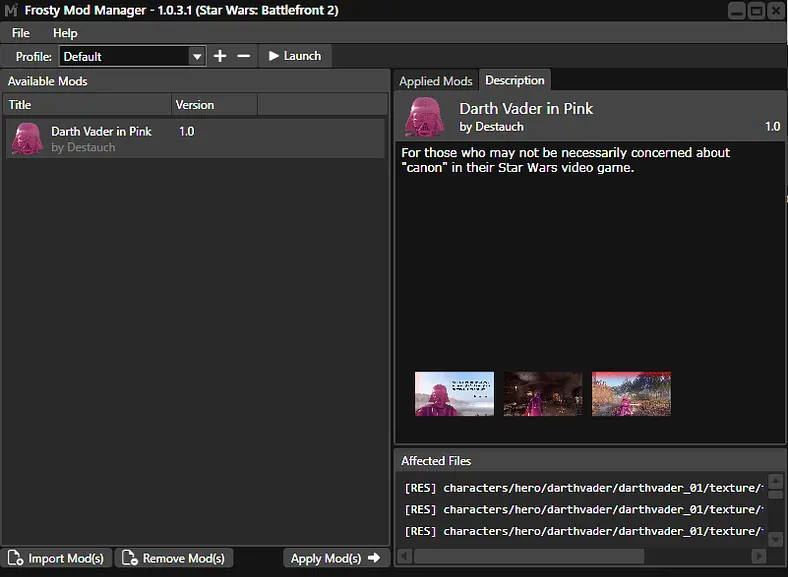Screen dimensions: 788x577
Task: Add a new profile with plus icon
Action: [220, 56]
